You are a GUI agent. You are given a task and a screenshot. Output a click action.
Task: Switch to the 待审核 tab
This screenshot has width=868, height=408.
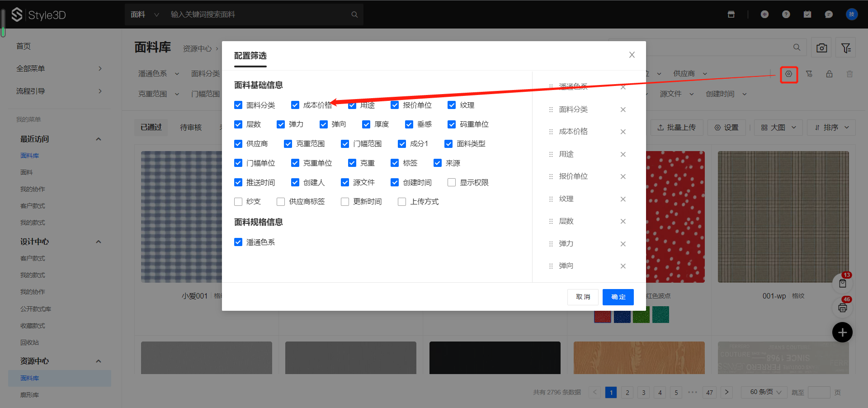click(x=191, y=128)
